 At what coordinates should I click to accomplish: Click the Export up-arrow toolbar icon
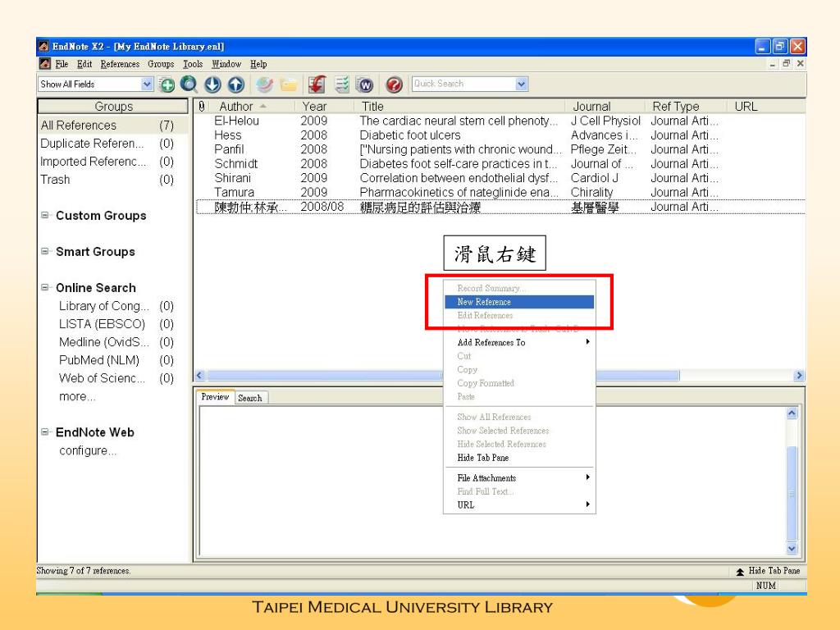(235, 84)
